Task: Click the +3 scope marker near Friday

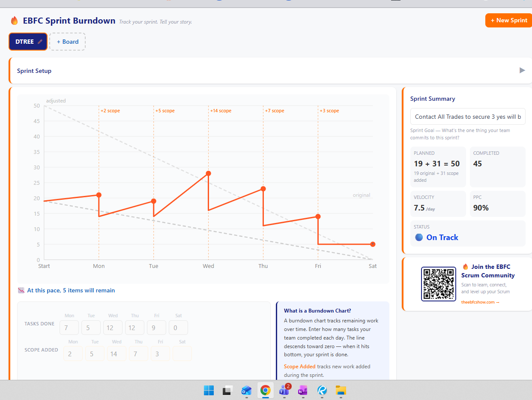Action: coord(329,111)
